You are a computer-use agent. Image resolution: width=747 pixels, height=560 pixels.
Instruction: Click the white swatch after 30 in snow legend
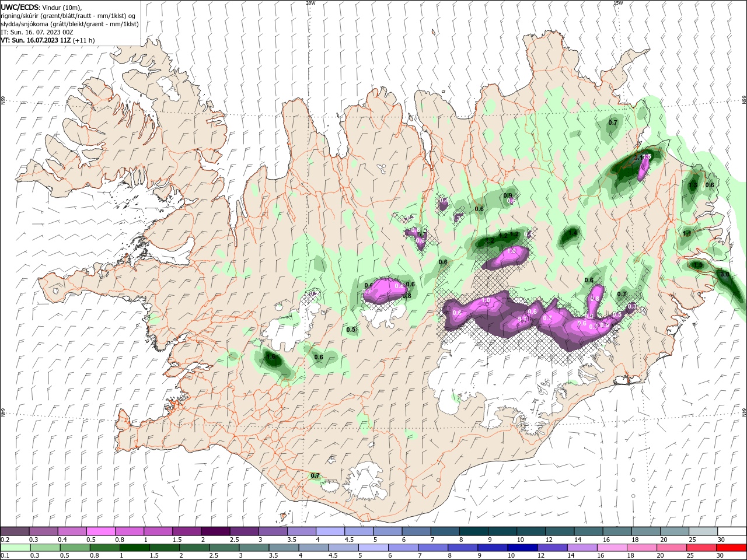click(x=731, y=531)
